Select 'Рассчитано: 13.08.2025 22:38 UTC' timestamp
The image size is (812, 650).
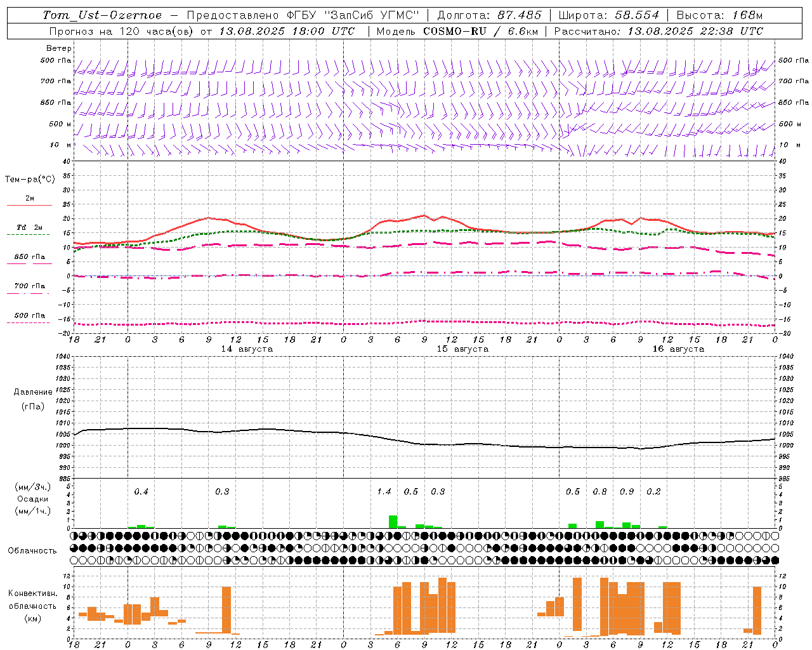click(x=658, y=31)
